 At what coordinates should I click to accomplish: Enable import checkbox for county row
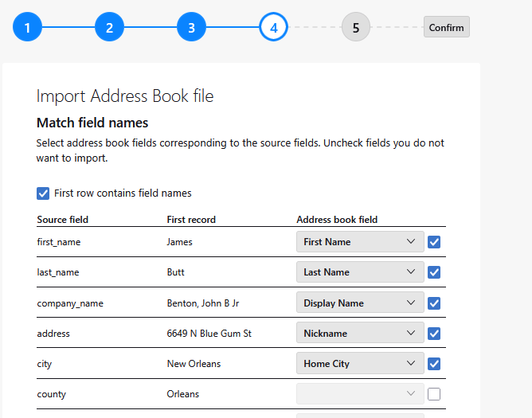point(434,394)
